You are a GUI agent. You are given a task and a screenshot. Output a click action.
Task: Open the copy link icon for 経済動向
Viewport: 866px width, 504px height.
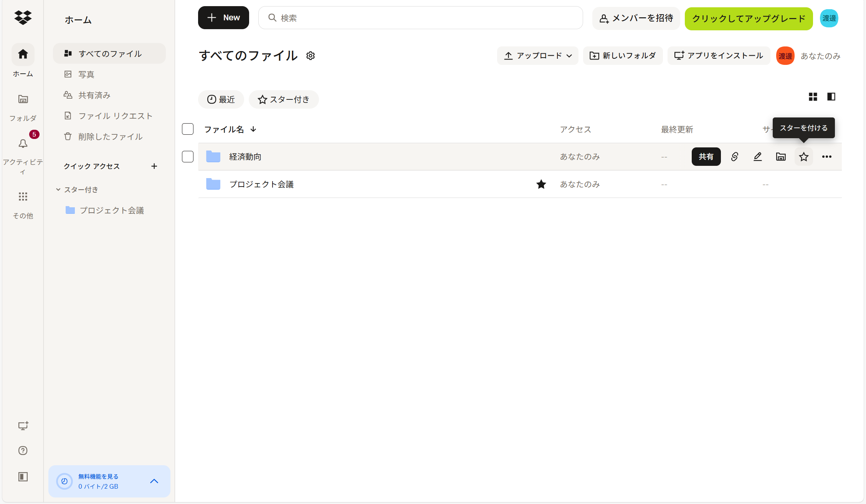(x=735, y=157)
